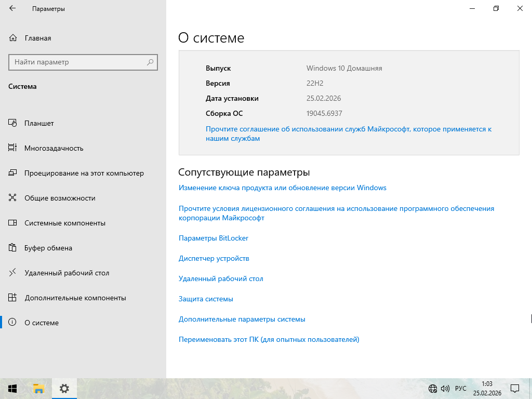Screen dimensions: 532x399
Task: Launch Диспетчер устройств link
Action: point(214,258)
